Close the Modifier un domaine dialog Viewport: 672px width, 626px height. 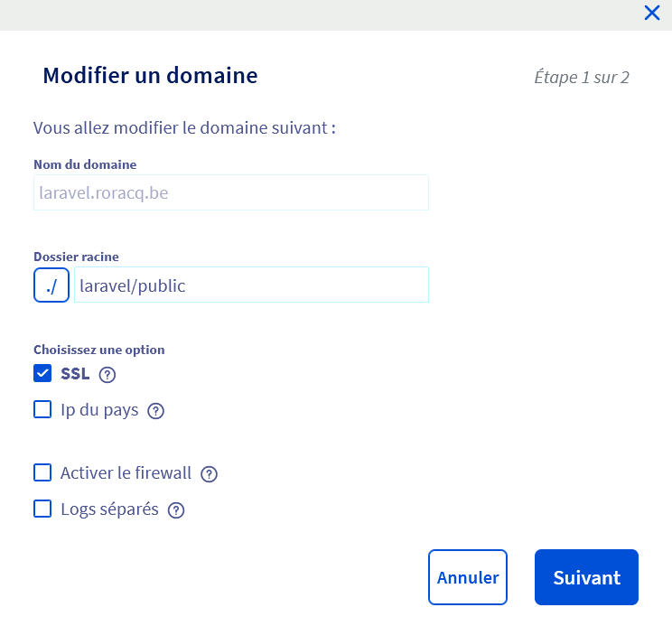652,13
